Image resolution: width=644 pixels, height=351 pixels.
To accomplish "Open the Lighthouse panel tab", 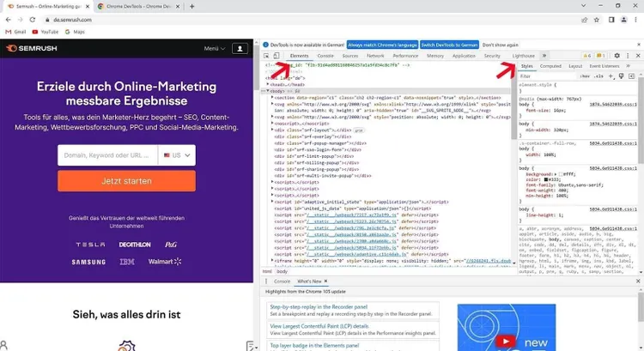I will point(523,56).
